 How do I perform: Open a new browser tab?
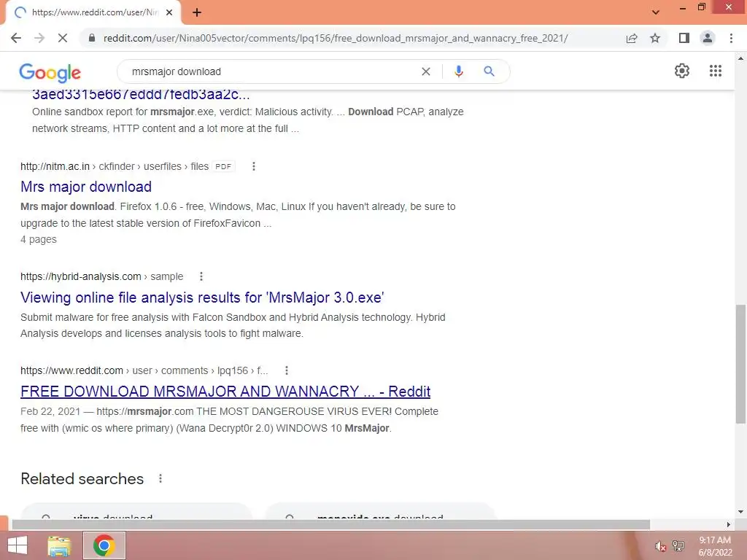[x=197, y=12]
